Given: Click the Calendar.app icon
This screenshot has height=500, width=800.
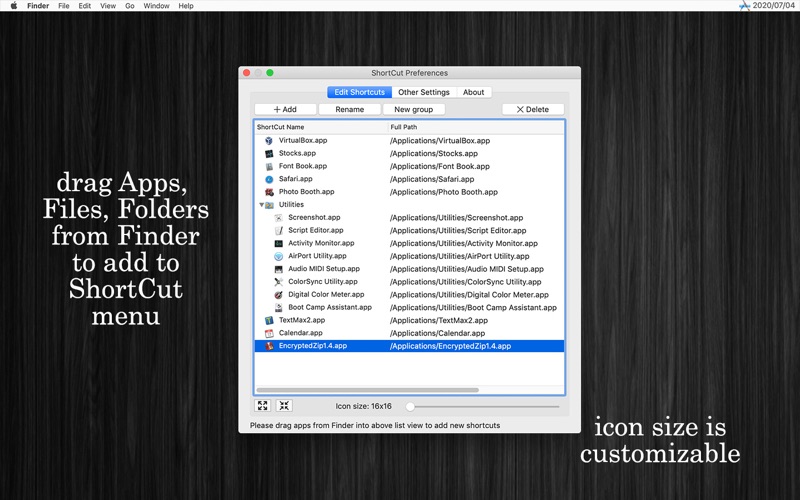Looking at the screenshot, I should tap(269, 333).
